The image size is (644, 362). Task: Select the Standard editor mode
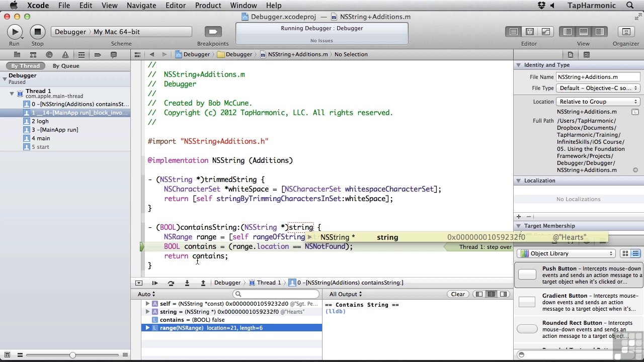click(513, 32)
